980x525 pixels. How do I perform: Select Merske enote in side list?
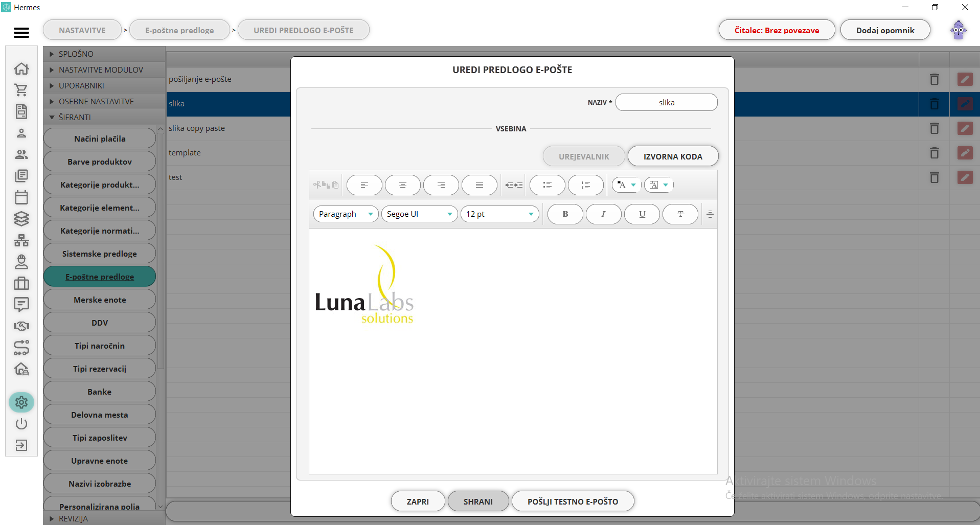100,300
